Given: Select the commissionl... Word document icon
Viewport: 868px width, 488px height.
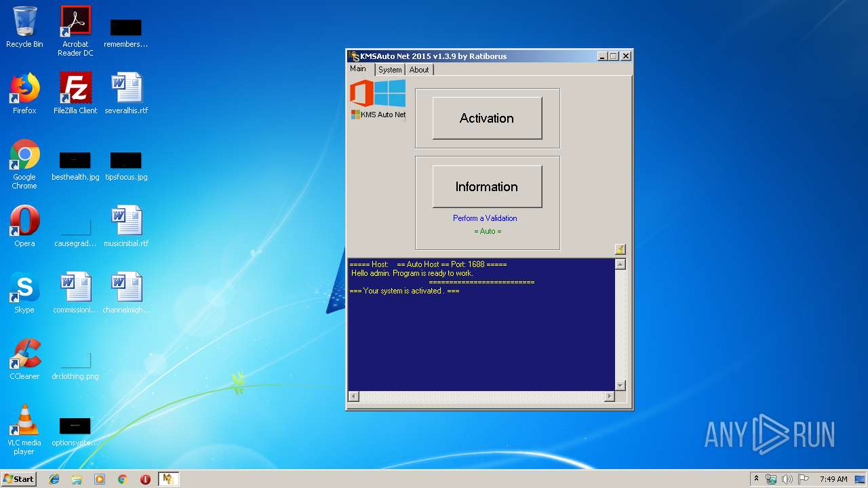Looking at the screenshot, I should (75, 293).
